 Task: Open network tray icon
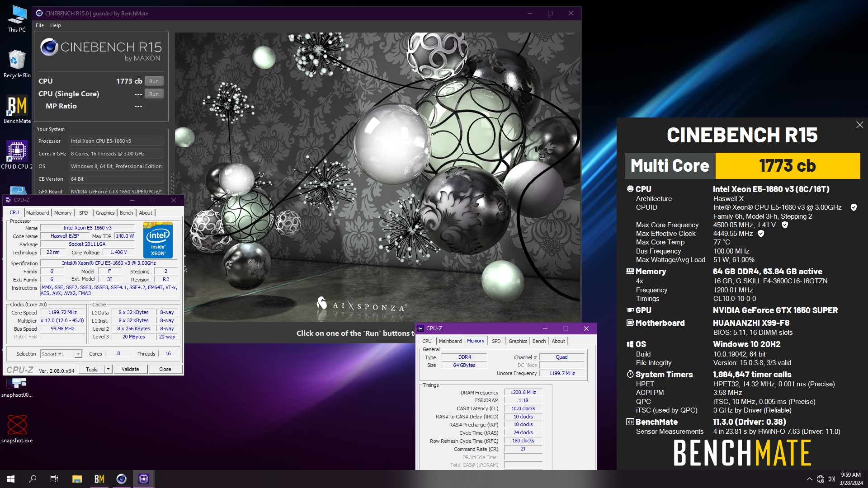821,479
